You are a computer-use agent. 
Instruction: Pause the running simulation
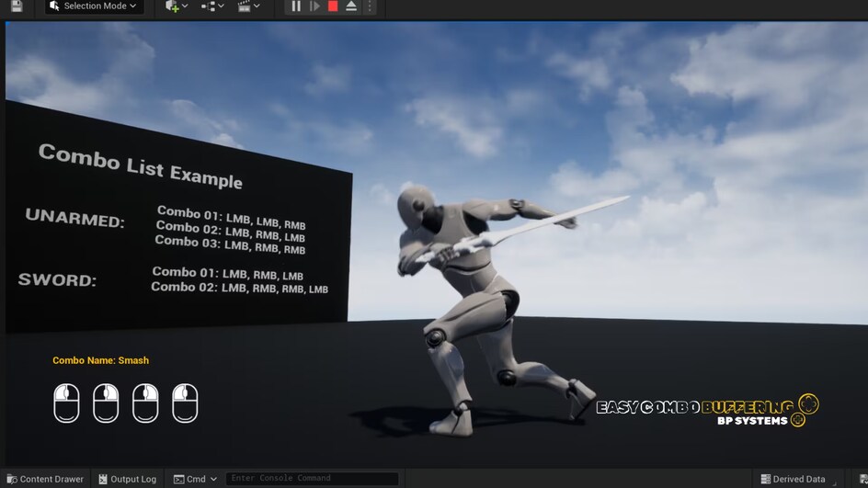click(296, 6)
